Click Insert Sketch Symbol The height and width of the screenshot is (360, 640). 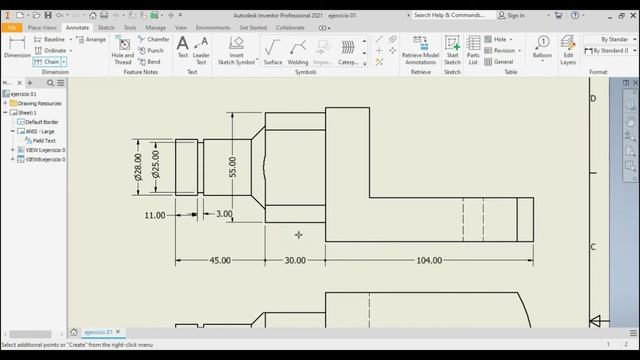236,50
